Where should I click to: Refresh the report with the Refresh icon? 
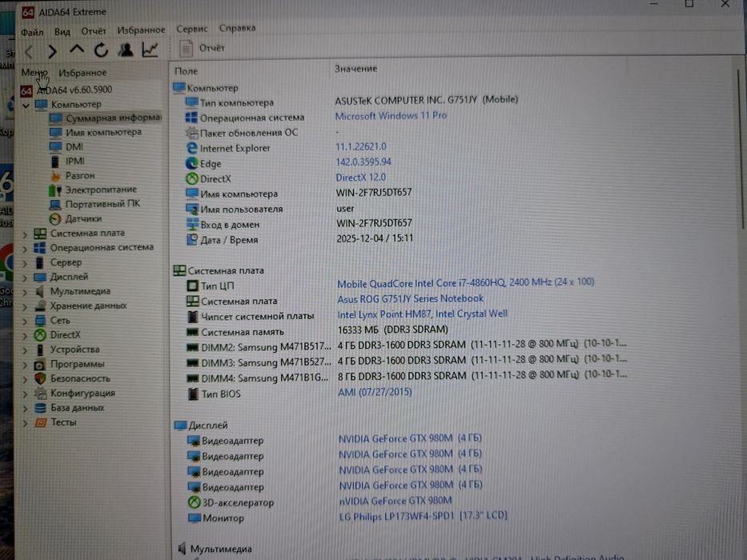click(x=101, y=50)
